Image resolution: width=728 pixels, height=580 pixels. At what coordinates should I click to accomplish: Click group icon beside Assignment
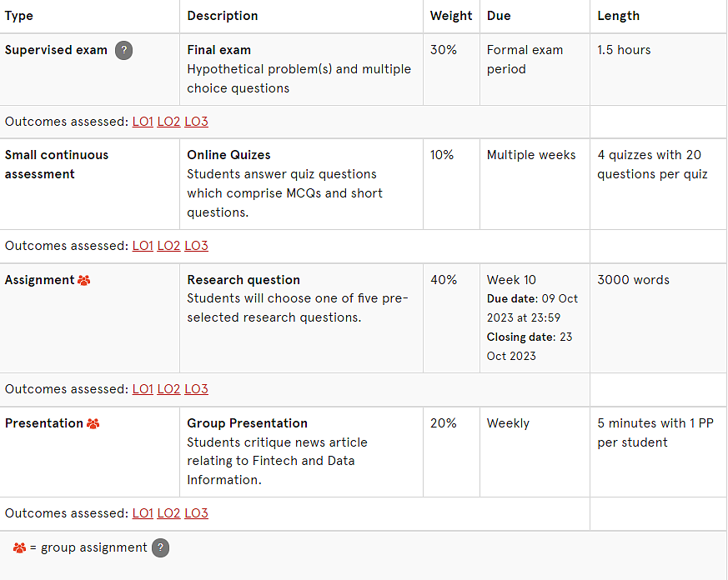click(x=84, y=280)
